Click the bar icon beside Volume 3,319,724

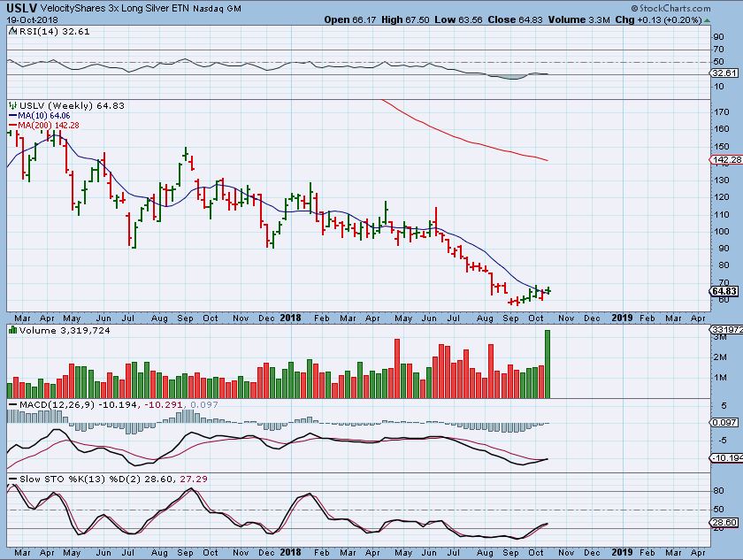(x=12, y=331)
